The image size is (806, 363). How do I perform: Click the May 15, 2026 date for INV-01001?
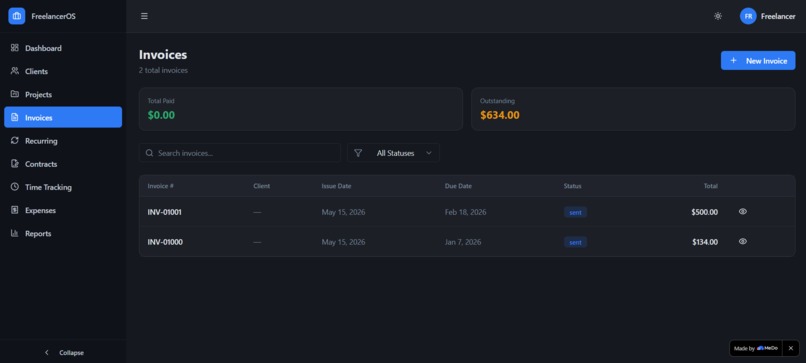tap(343, 212)
